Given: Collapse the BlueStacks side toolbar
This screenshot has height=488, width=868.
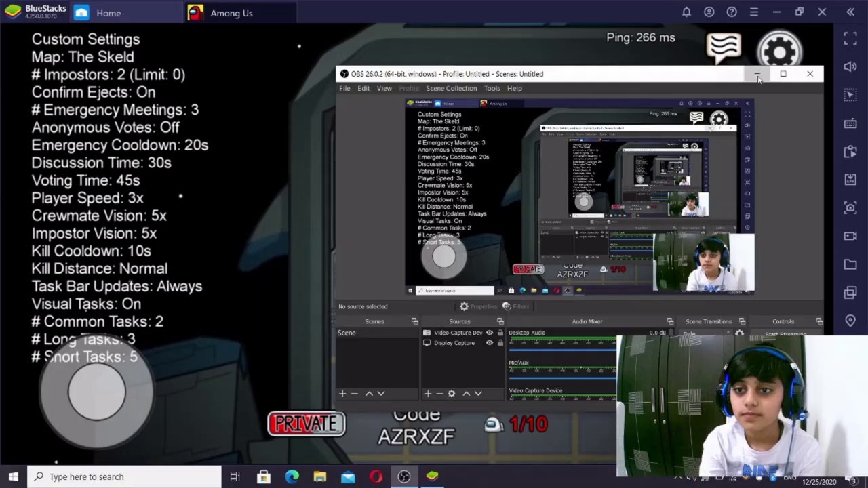Looking at the screenshot, I should coord(850,12).
